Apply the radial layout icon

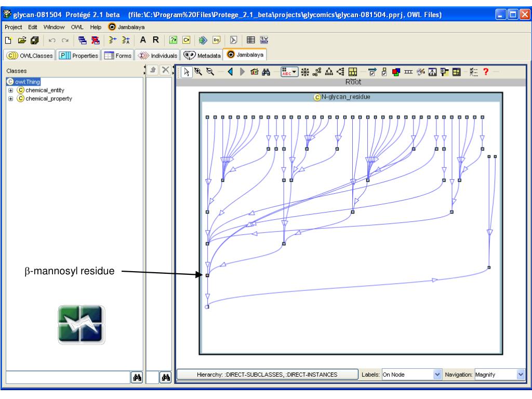click(x=305, y=72)
